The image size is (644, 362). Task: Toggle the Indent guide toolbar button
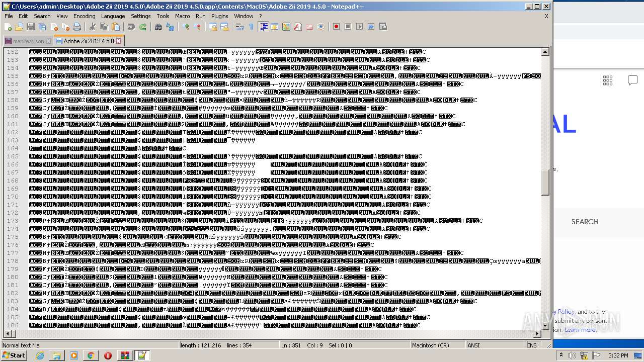click(263, 27)
